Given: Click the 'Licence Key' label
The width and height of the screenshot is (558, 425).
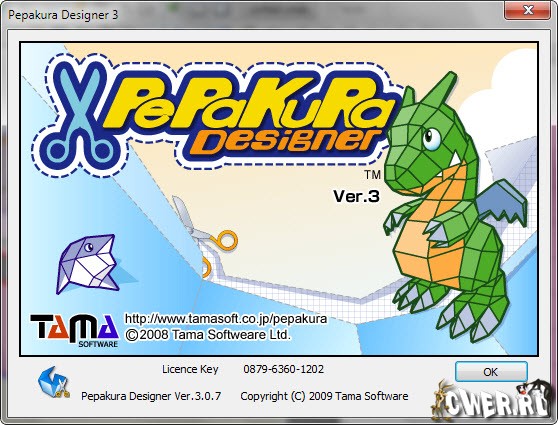Looking at the screenshot, I should [x=190, y=369].
